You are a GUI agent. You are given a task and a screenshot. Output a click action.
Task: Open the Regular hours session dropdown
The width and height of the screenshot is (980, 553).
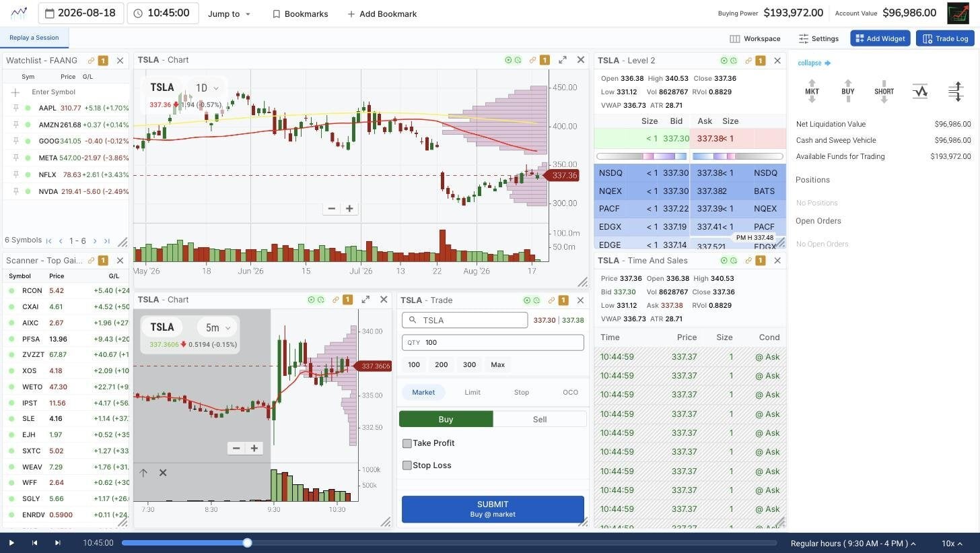pos(853,543)
